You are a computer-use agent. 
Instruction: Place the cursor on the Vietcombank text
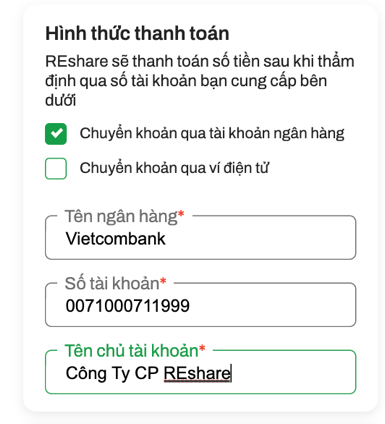(x=115, y=239)
